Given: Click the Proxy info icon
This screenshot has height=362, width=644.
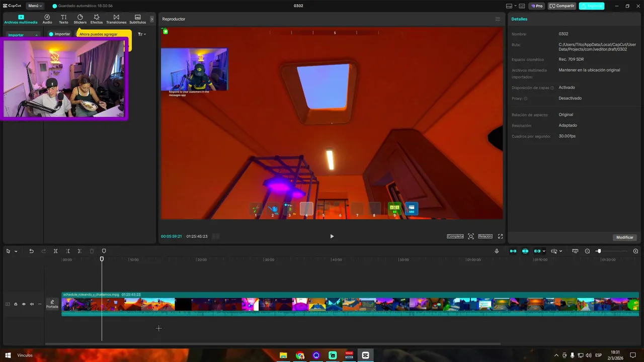Looking at the screenshot, I should [526, 99].
